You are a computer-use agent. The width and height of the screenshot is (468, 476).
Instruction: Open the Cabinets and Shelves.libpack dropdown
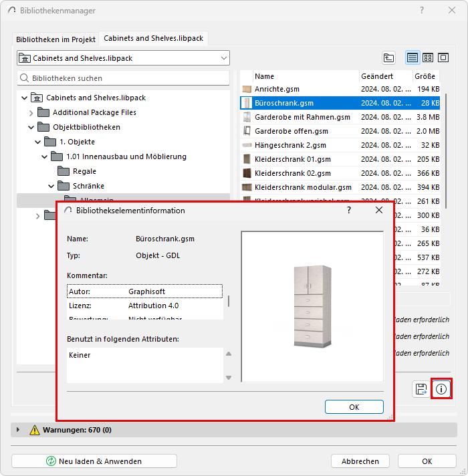coord(123,58)
